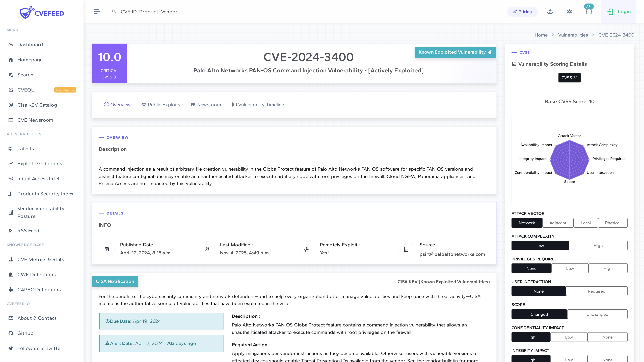Toggle the theme with the sun icon
Viewport: 644px width, 362px height.
pos(570,12)
